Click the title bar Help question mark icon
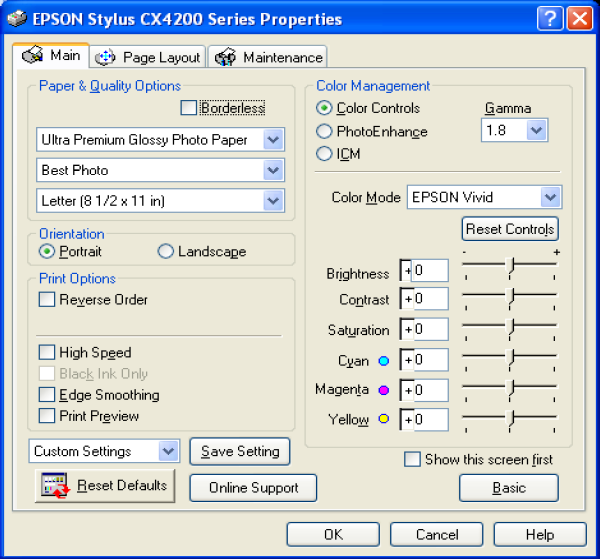The height and width of the screenshot is (559, 600). [x=550, y=18]
